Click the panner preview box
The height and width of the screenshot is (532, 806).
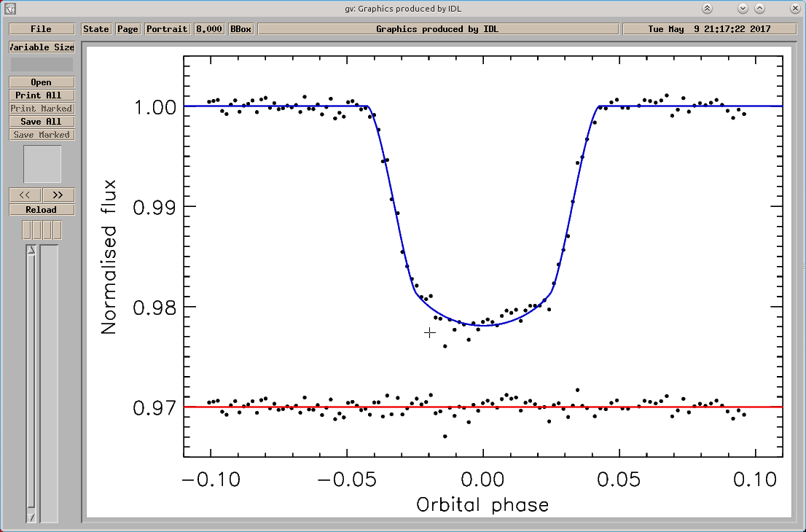click(42, 164)
